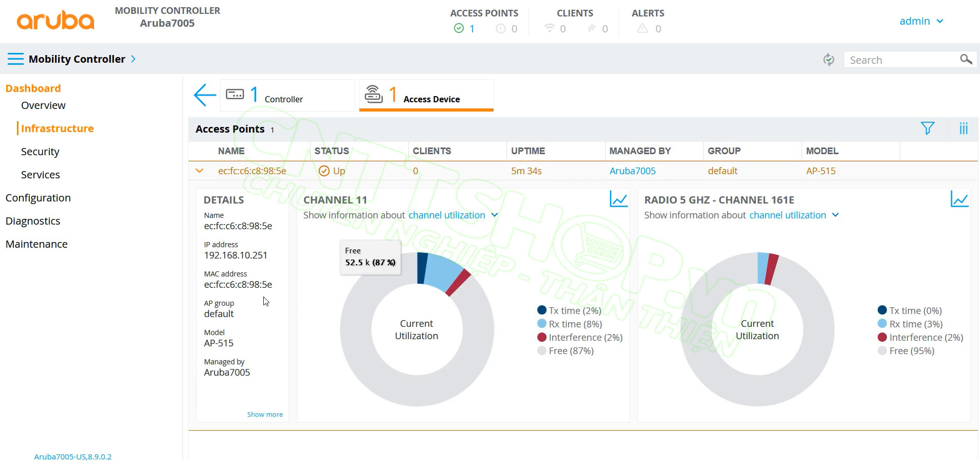Click into the Search field
The width and height of the screenshot is (980, 461).
900,60
